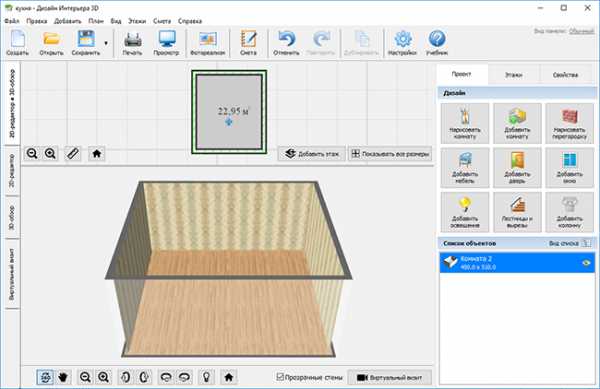Open the Вид menu

[x=116, y=21]
